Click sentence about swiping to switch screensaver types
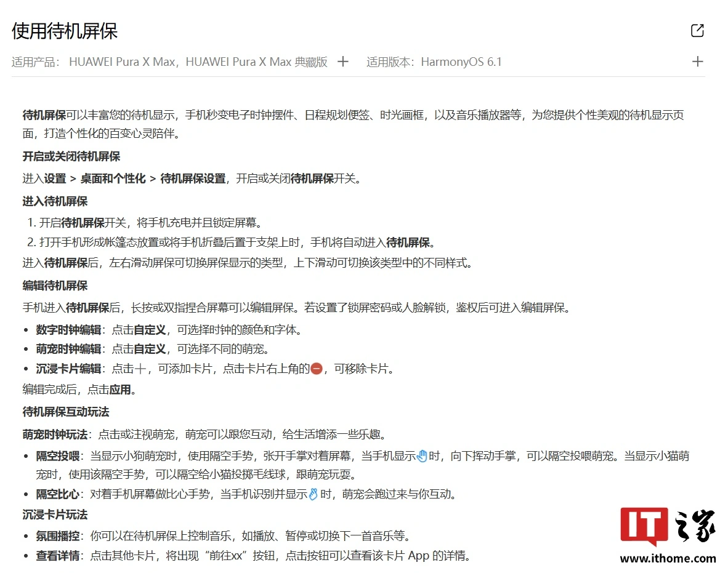 pyautogui.click(x=248, y=263)
